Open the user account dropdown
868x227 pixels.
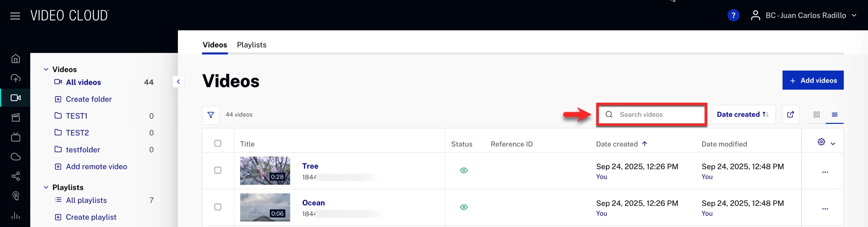click(x=804, y=16)
